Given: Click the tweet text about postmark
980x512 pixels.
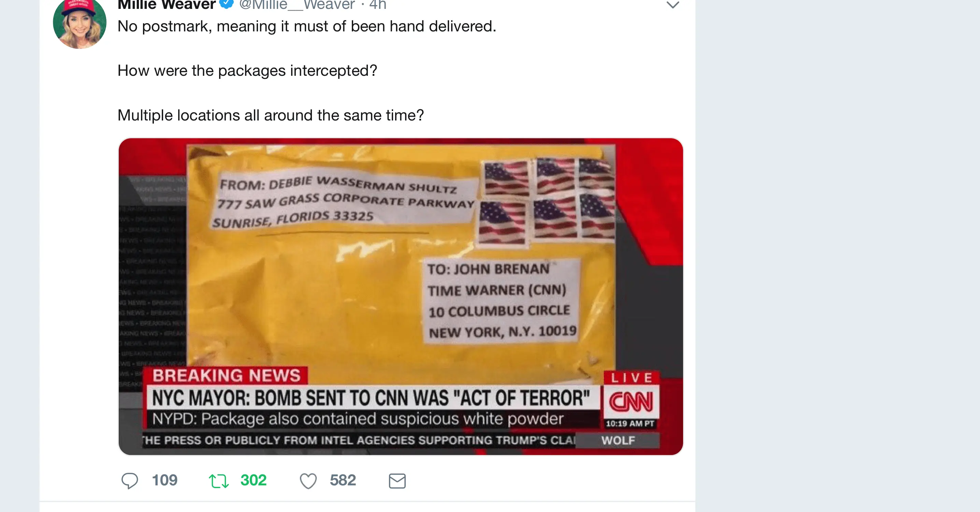Looking at the screenshot, I should [307, 26].
